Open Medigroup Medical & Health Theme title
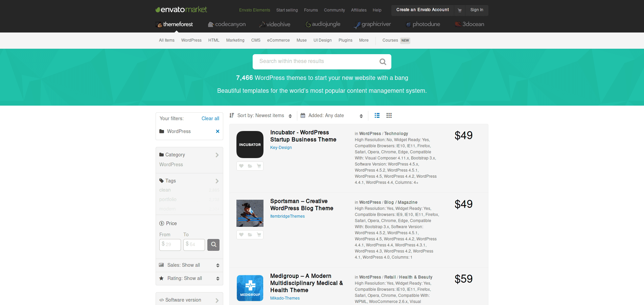Image resolution: width=644 pixels, height=305 pixels. (307, 283)
